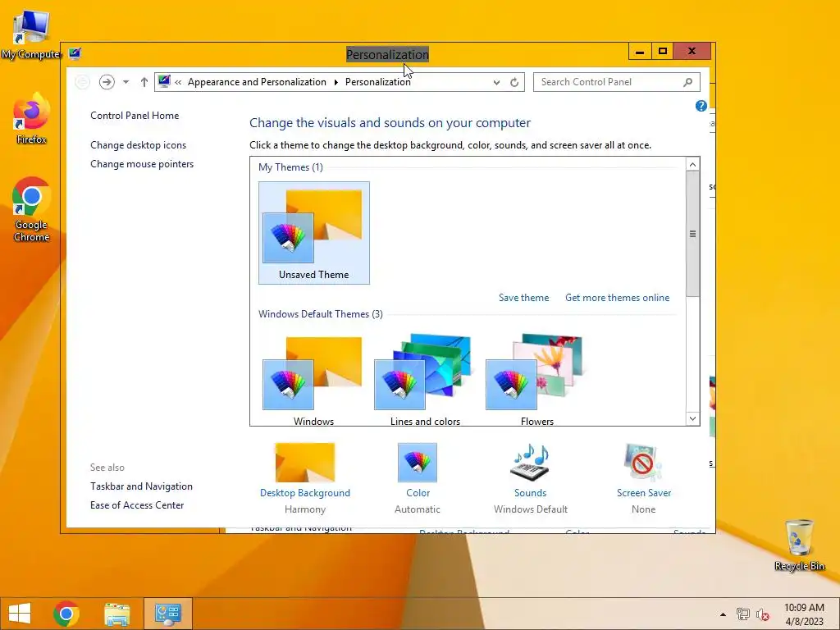Image resolution: width=840 pixels, height=630 pixels.
Task: Open Control Panel Home link
Action: click(x=135, y=116)
